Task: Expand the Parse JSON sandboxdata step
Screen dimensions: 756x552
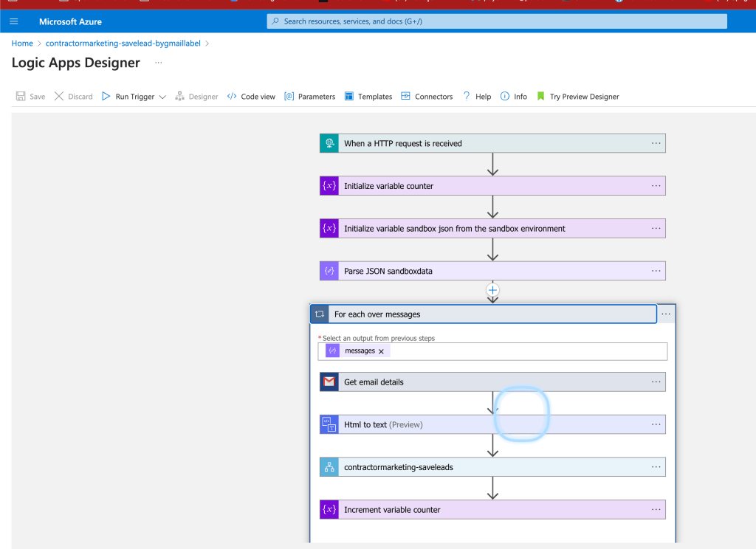Action: pos(492,271)
